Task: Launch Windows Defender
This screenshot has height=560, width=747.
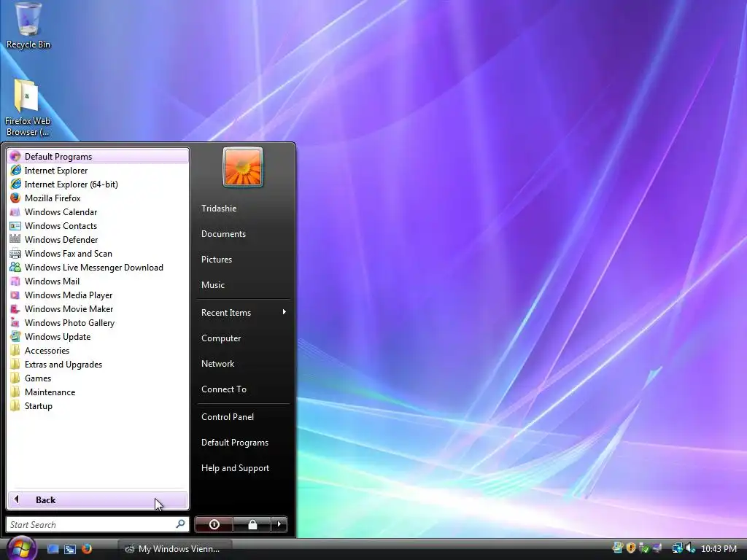Action: tap(98, 239)
